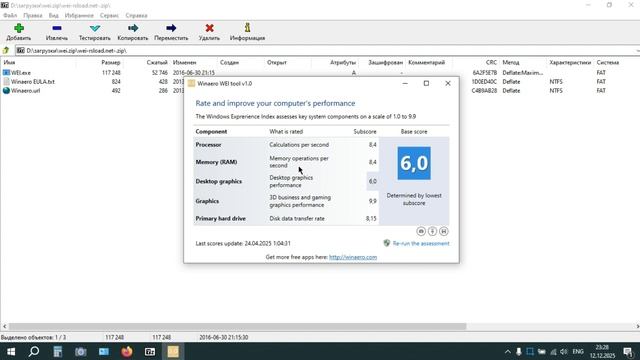Open the Windows Start menu
640x360 pixels.
11,351
